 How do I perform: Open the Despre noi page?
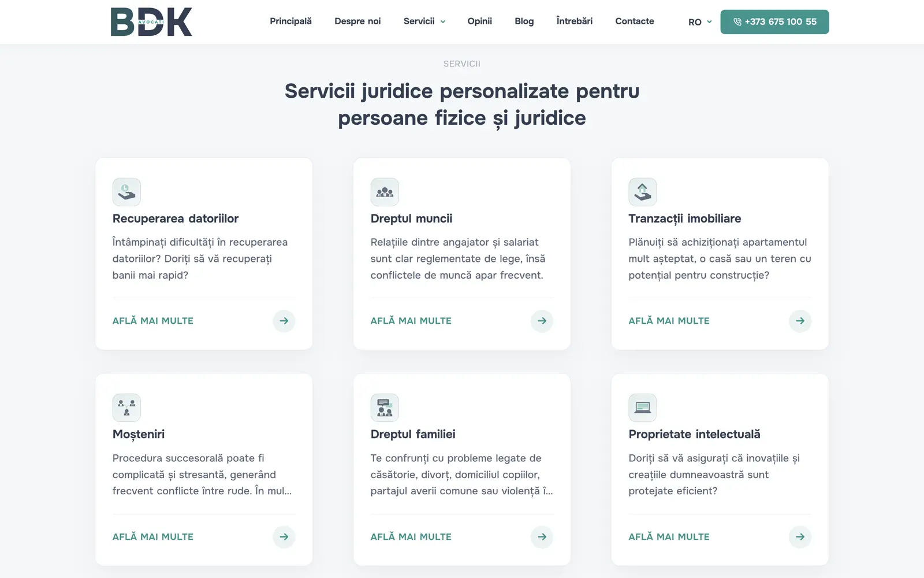point(357,21)
